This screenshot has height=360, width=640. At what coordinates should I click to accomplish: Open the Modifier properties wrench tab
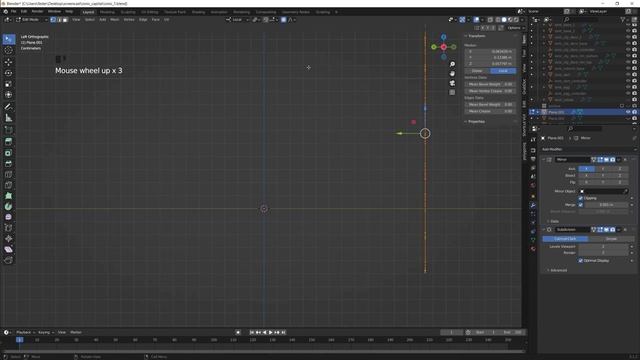(x=533, y=205)
